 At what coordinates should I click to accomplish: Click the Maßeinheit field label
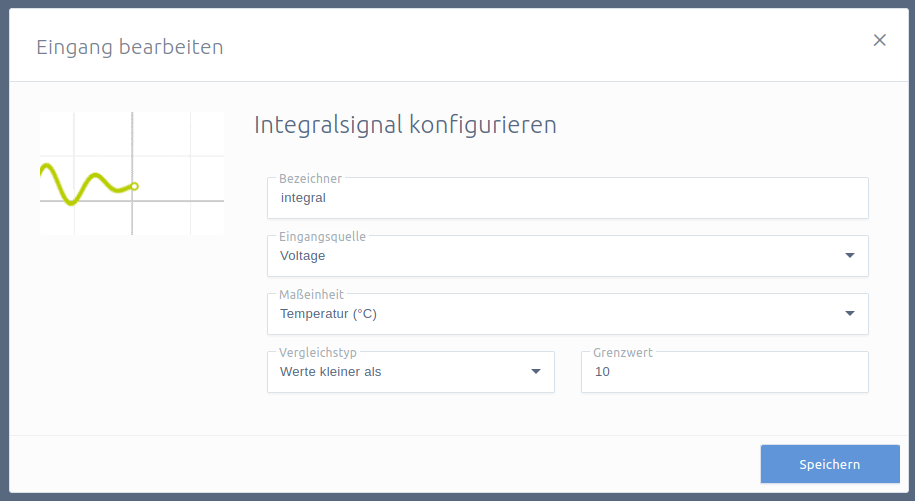(x=311, y=295)
